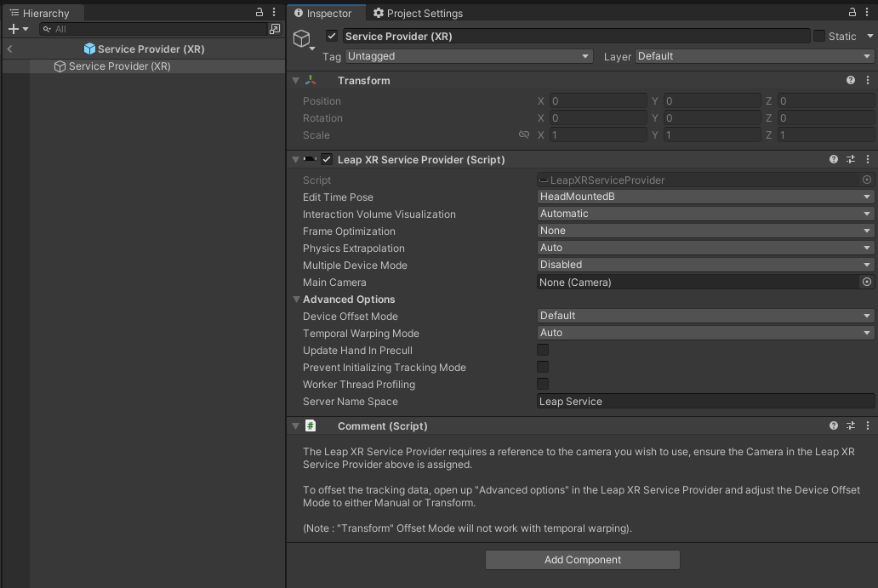Enable Prevent Initializing Tracking Mode
Screen dimensions: 878x588
(543, 367)
